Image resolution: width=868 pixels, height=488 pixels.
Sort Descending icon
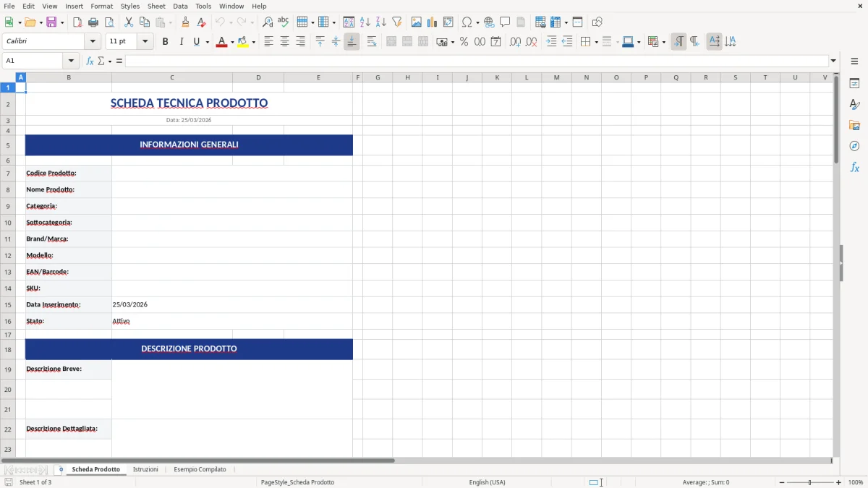pos(380,22)
